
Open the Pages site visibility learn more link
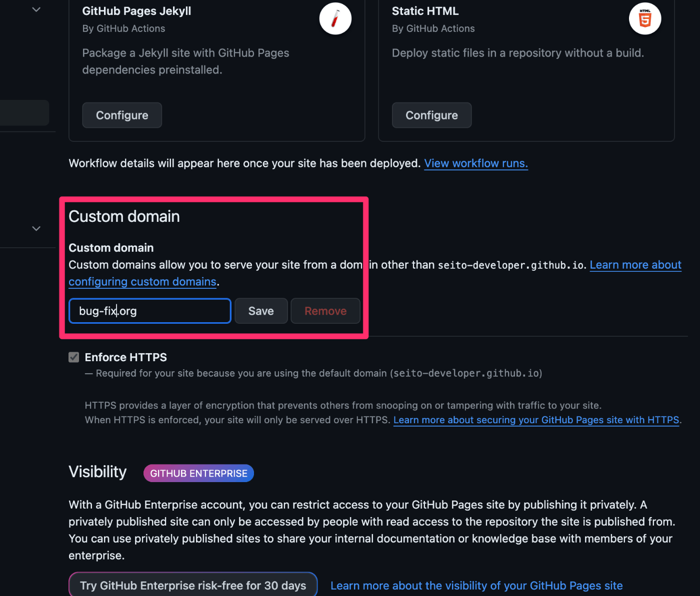[476, 586]
